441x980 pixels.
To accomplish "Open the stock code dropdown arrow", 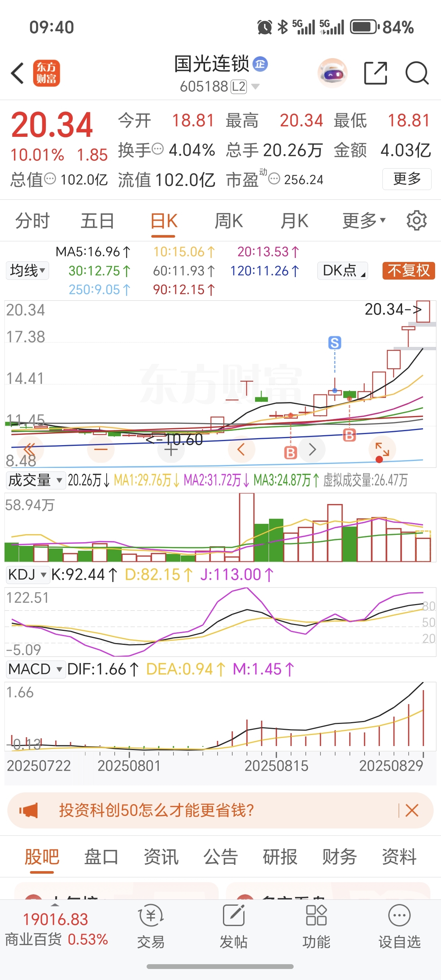I will (x=255, y=87).
